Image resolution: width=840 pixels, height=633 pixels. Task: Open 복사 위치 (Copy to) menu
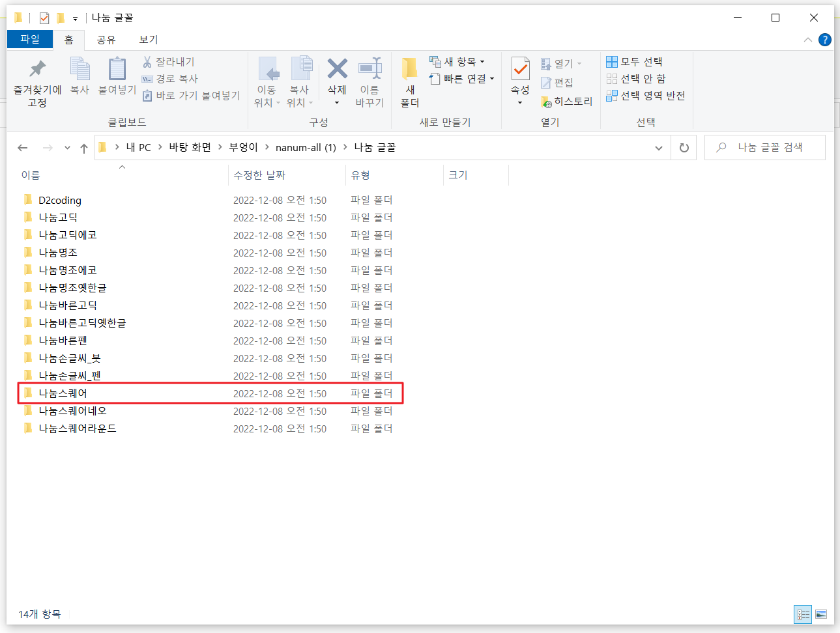coord(299,82)
